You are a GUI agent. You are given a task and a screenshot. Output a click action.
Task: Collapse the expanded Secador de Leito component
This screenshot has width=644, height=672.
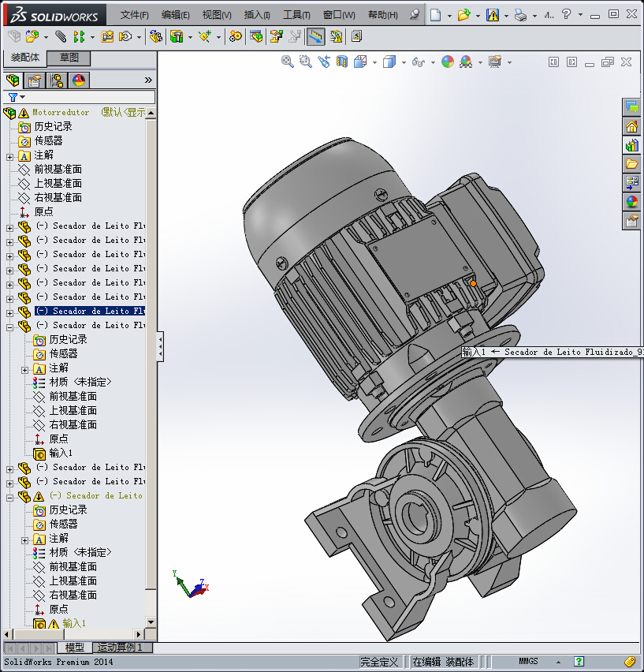pyautogui.click(x=10, y=326)
